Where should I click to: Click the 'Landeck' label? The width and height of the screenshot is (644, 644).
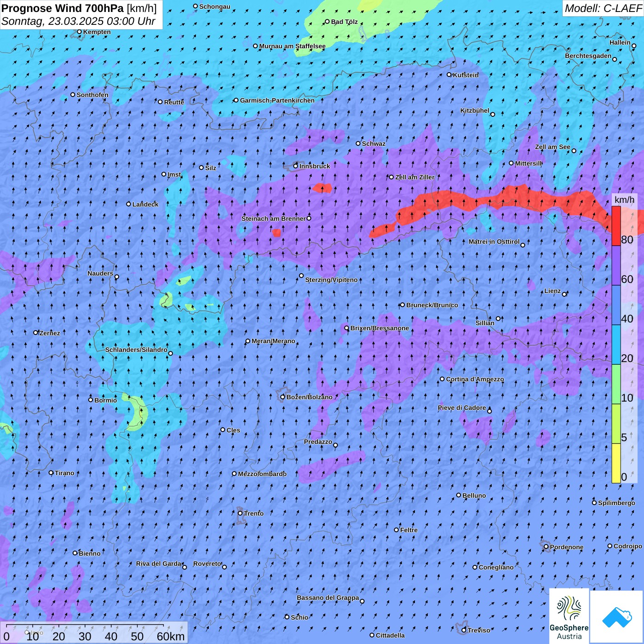pos(145,204)
